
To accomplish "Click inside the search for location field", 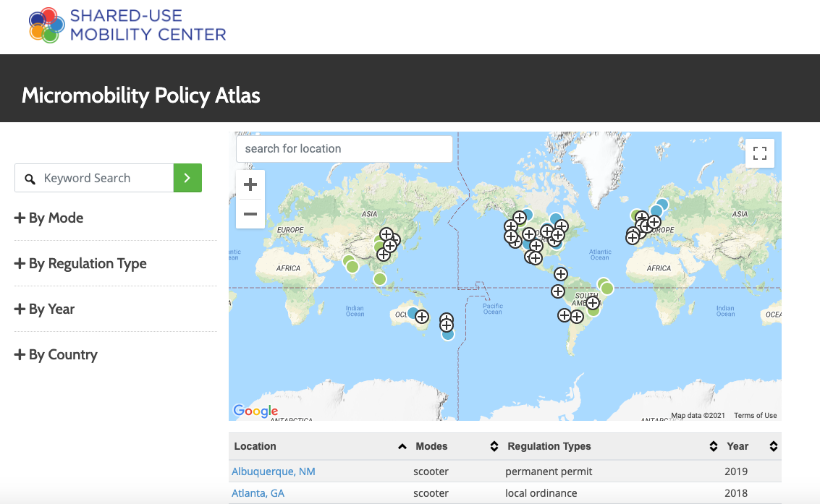I will pyautogui.click(x=344, y=148).
